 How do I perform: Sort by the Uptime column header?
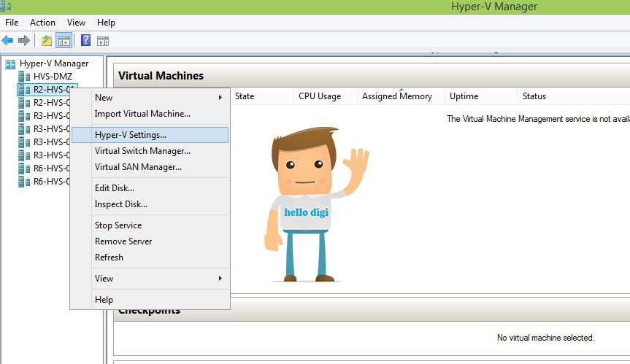(481, 96)
